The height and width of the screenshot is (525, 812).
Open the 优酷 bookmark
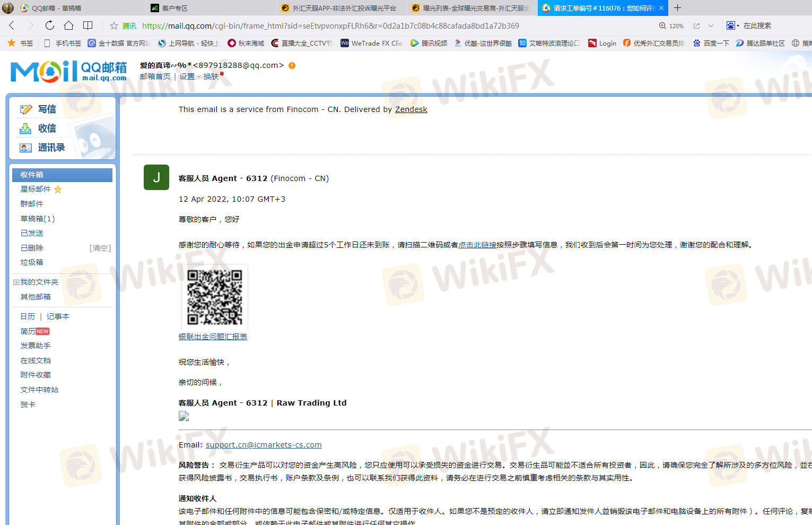(x=483, y=43)
